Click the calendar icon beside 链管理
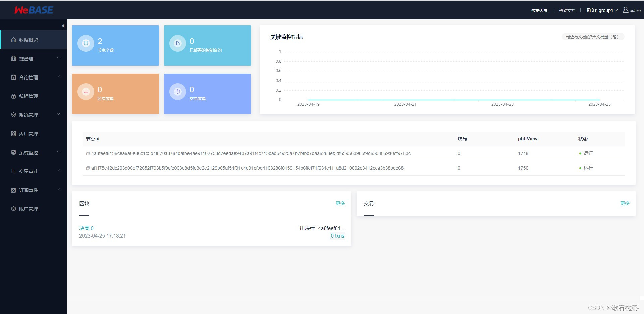Screen dimensions: 644x314 click(x=13, y=59)
